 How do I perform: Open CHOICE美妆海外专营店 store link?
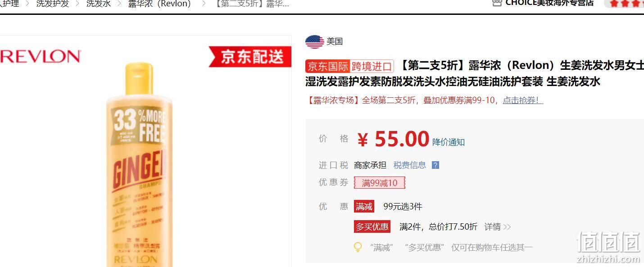click(549, 3)
